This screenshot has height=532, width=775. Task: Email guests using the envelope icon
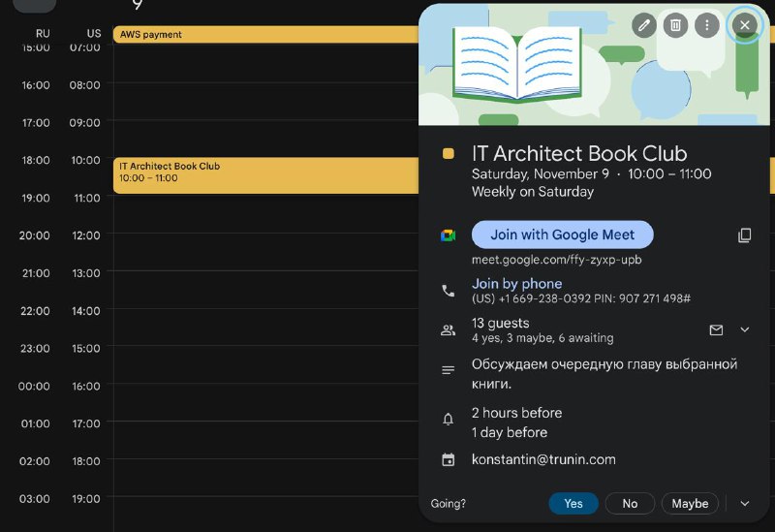coord(716,329)
